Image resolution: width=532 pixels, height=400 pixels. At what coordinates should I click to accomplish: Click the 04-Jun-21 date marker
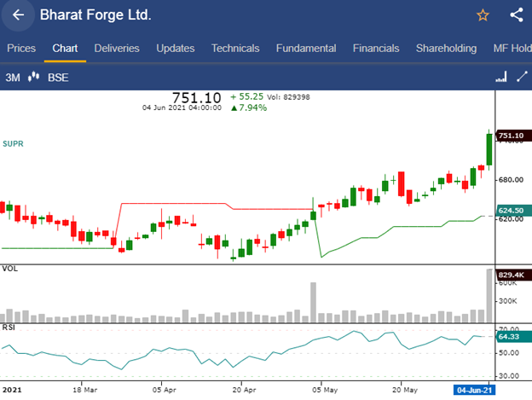click(x=474, y=390)
